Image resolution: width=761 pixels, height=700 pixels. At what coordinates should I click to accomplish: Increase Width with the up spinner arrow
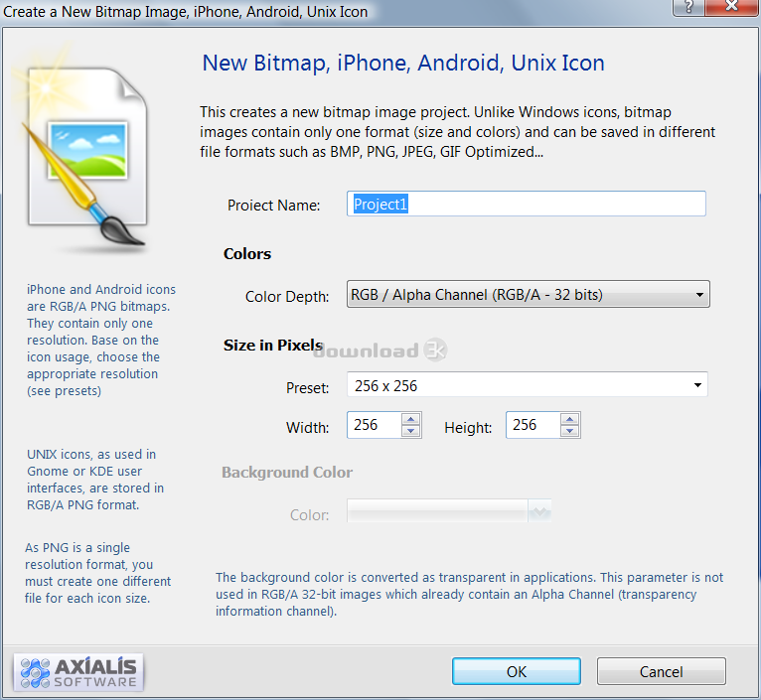[411, 419]
